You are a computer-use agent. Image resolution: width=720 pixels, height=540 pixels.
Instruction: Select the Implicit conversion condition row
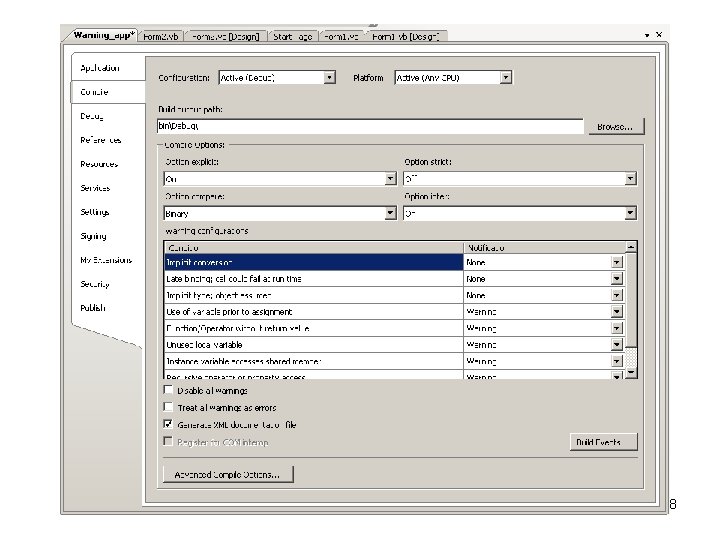[314, 262]
